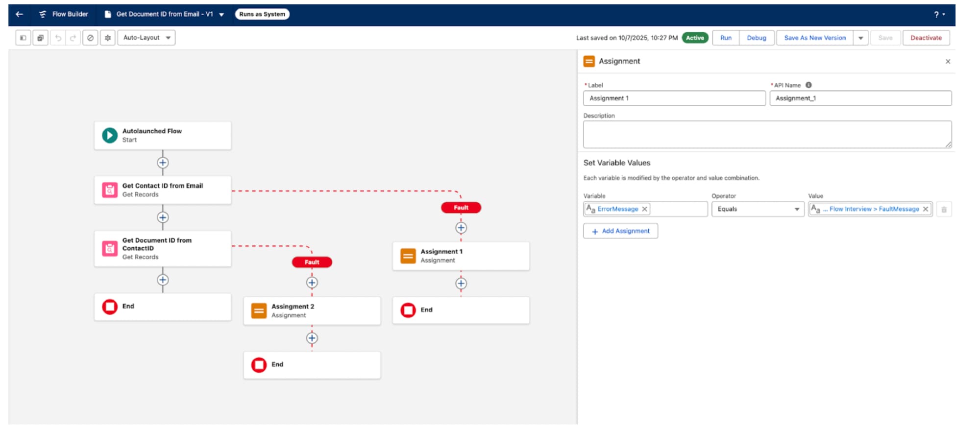The height and width of the screenshot is (429, 980).
Task: Click the Deactivate button
Action: tap(926, 38)
